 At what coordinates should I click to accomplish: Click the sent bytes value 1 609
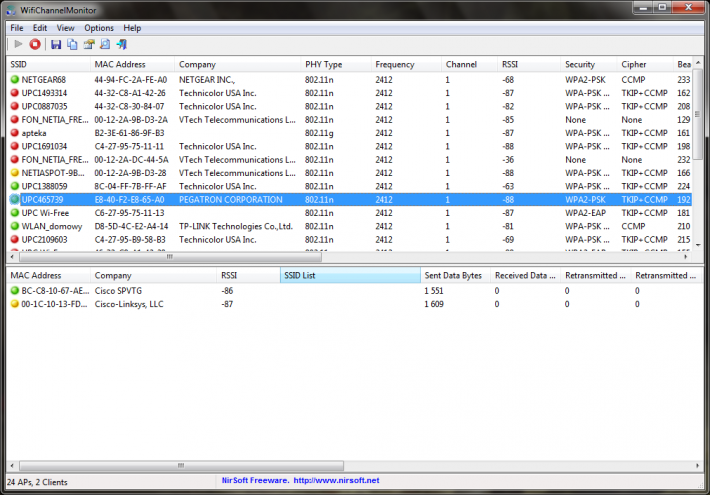click(x=434, y=304)
